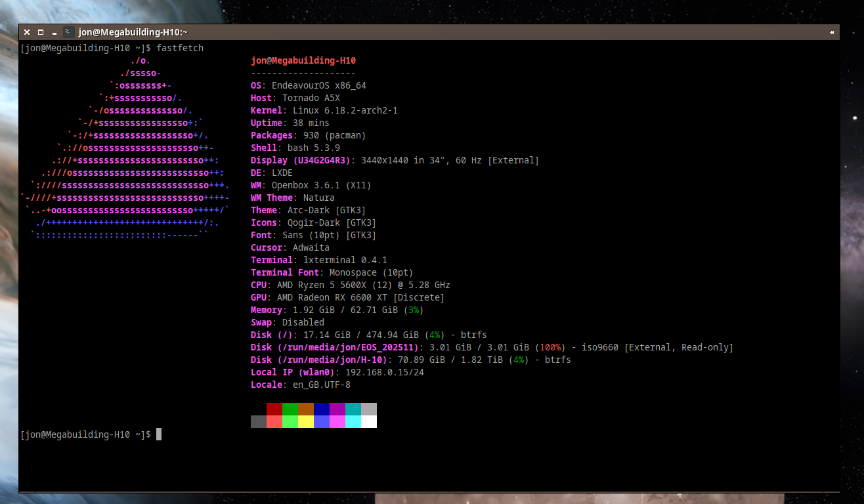The image size is (864, 504).
Task: Click the "en_GB.UTF-8" locale value
Action: point(322,385)
